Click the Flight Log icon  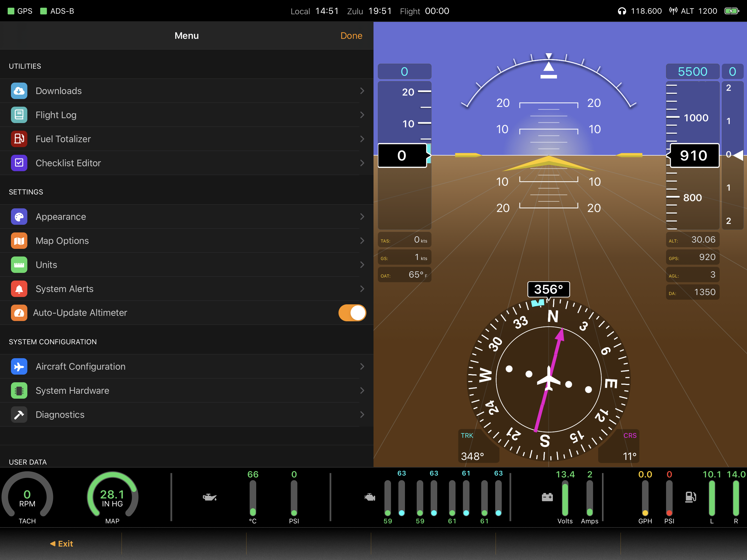click(x=19, y=115)
